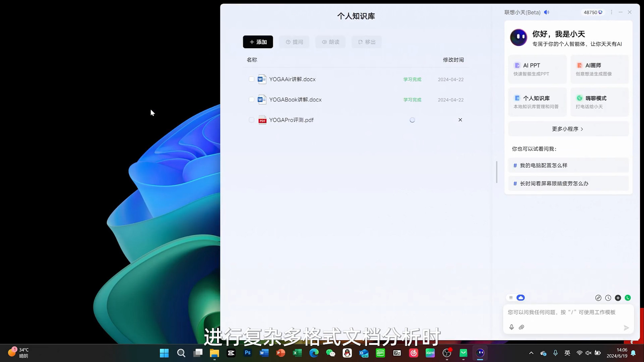Select the file name YOGAPro评测.pdf
The width and height of the screenshot is (644, 362).
point(291,120)
